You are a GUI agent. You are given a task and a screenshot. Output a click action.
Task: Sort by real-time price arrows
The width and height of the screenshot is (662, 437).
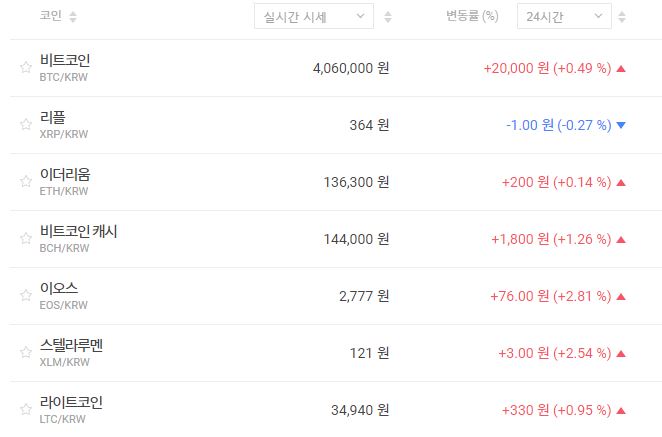(388, 17)
